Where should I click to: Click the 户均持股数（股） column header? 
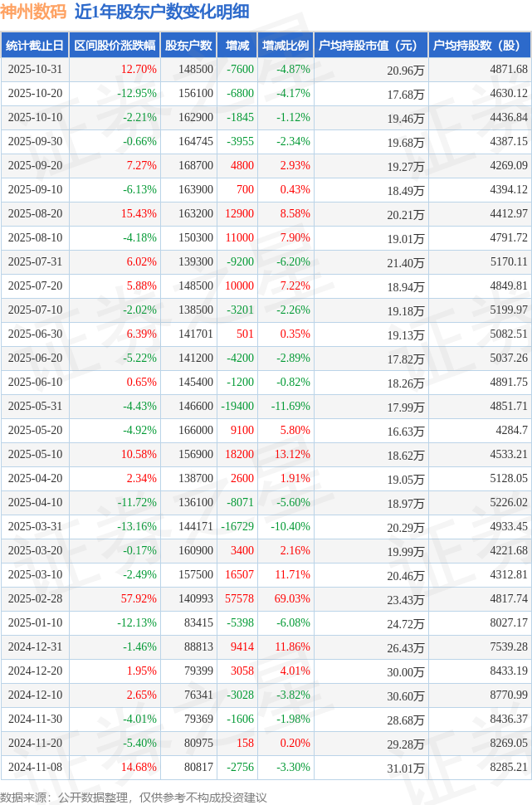[481, 46]
